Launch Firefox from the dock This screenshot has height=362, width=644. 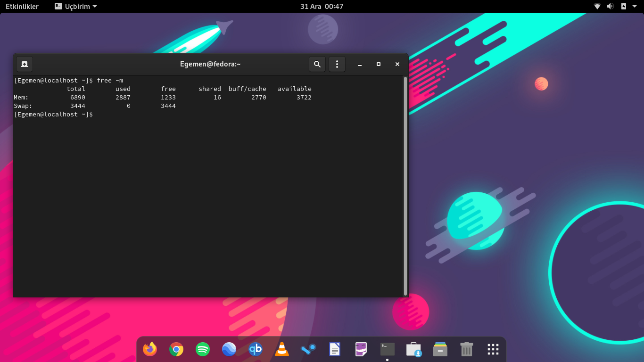[150, 349]
